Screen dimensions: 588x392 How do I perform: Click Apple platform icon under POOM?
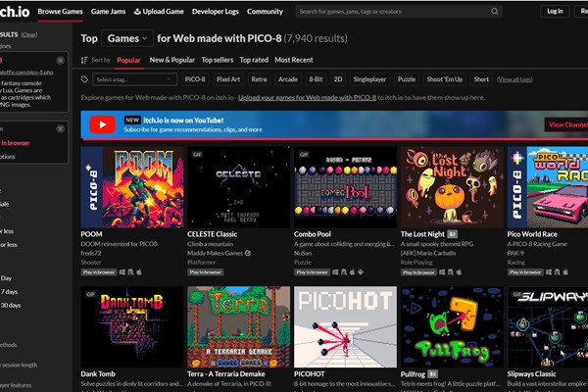pos(139,272)
